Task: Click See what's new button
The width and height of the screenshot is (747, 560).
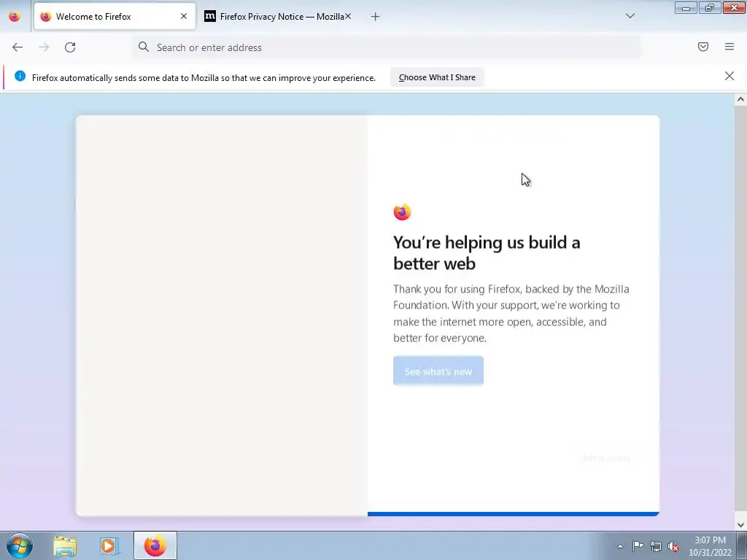Action: pos(438,371)
